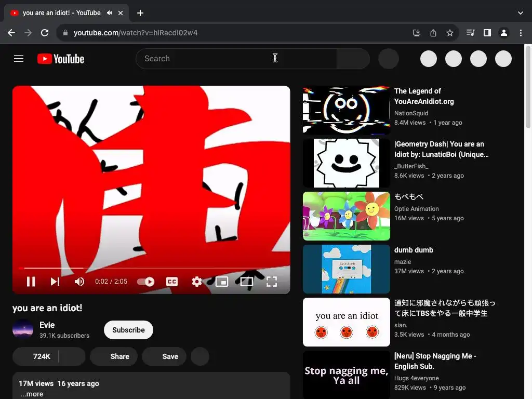This screenshot has height=399, width=532.
Task: Open a new browser tab
Action: pos(140,13)
